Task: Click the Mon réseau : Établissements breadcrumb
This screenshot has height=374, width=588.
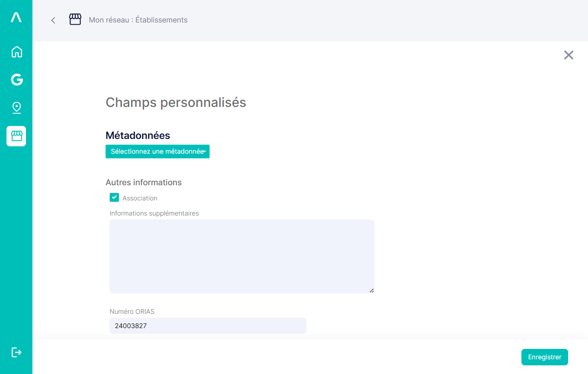Action: pyautogui.click(x=138, y=20)
